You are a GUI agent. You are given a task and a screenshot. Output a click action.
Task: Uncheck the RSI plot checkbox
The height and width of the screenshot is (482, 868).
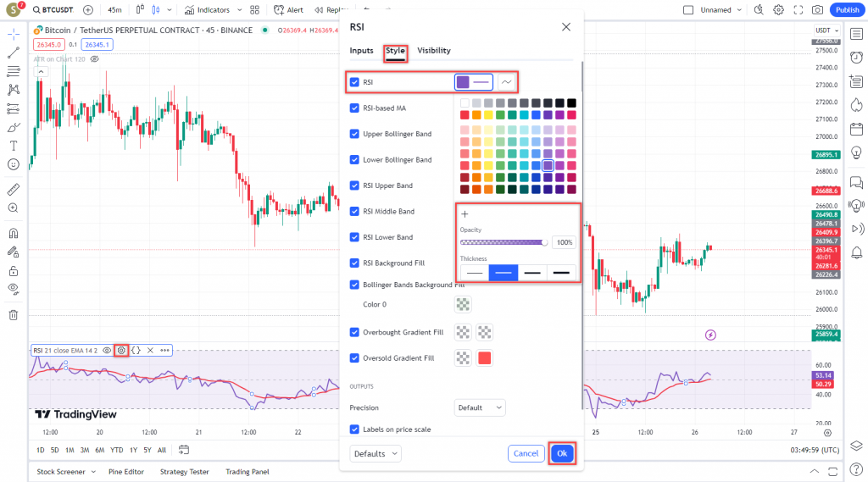click(x=354, y=82)
